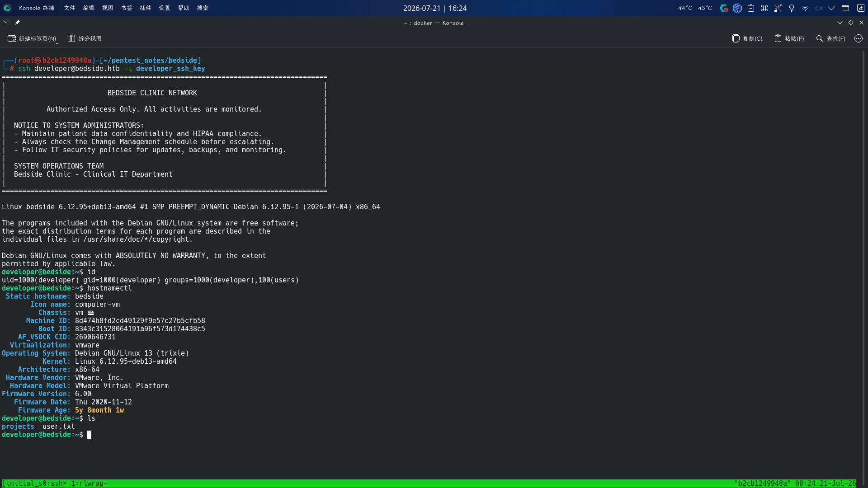Click the command-key shortcut tray icon
Viewport: 868px width, 488px height.
pyautogui.click(x=764, y=8)
